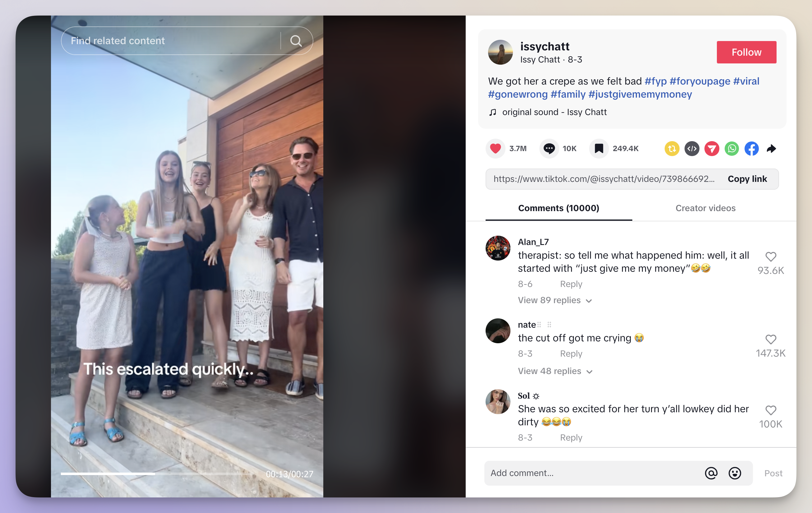Select the Comments tab
This screenshot has width=812, height=513.
(558, 207)
